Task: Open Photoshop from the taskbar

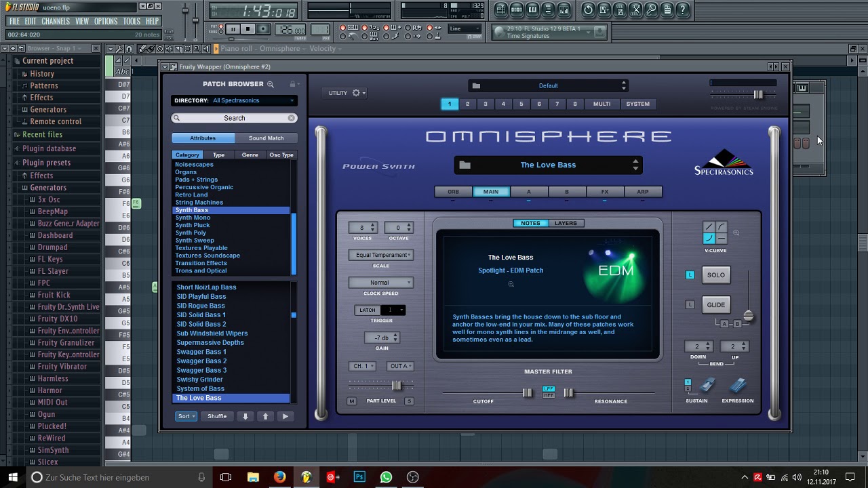Action: [x=359, y=477]
